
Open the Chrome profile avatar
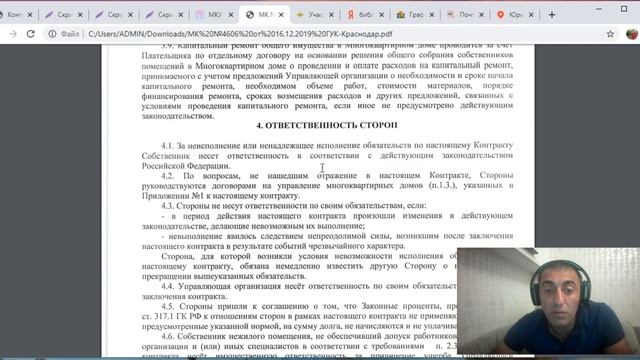[632, 34]
